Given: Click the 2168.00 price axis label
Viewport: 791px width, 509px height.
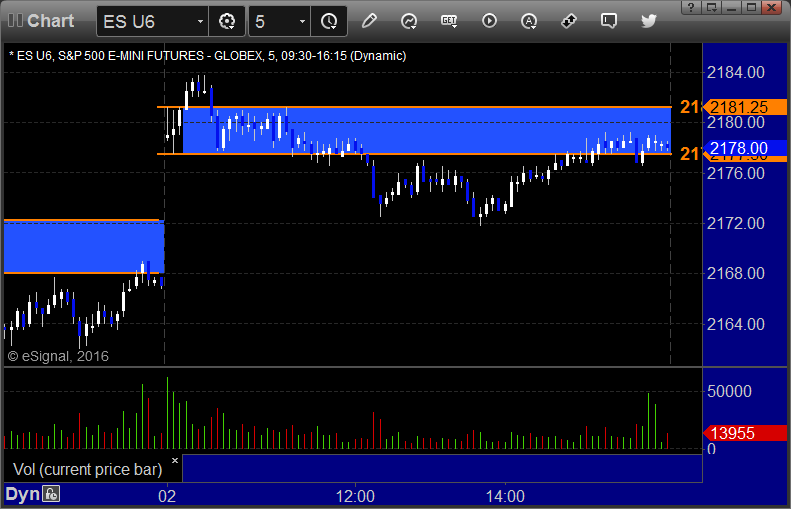Looking at the screenshot, I should [736, 273].
